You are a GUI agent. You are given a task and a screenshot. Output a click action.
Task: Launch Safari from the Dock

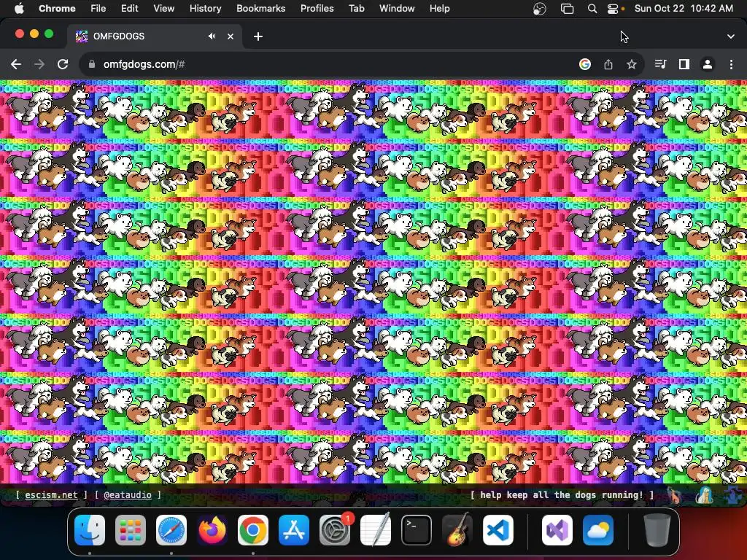171,530
